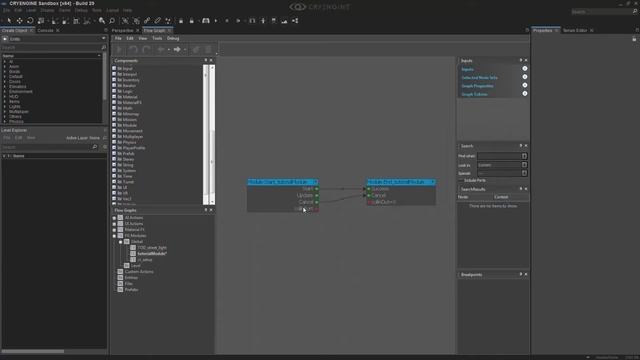Open the Flow Graph View menu
The height and width of the screenshot is (360, 640).
142,38
